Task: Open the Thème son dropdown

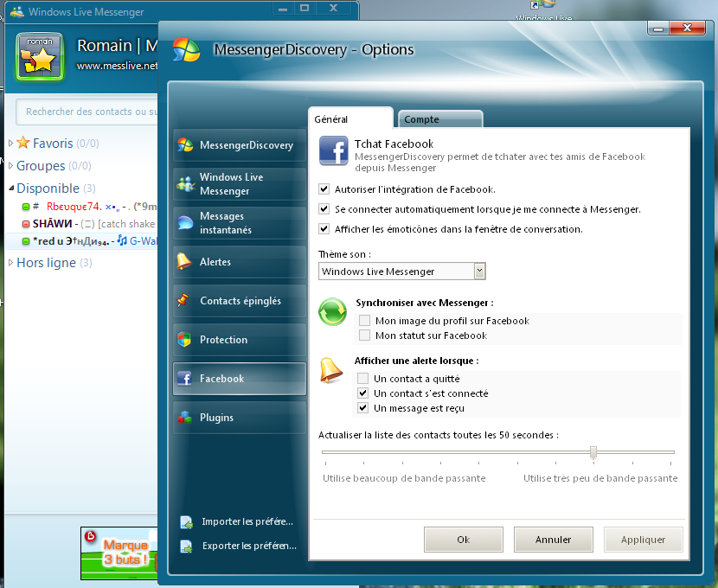Action: click(x=479, y=271)
